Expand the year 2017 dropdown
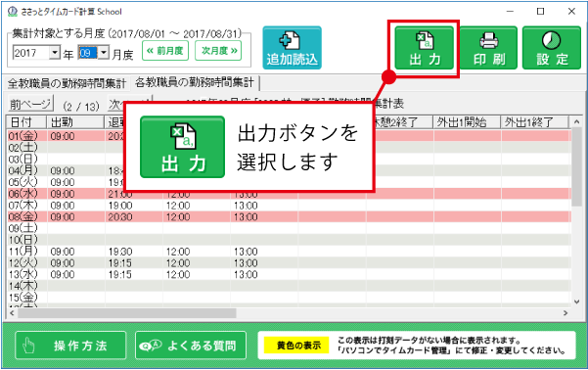588x370 pixels. [55, 53]
